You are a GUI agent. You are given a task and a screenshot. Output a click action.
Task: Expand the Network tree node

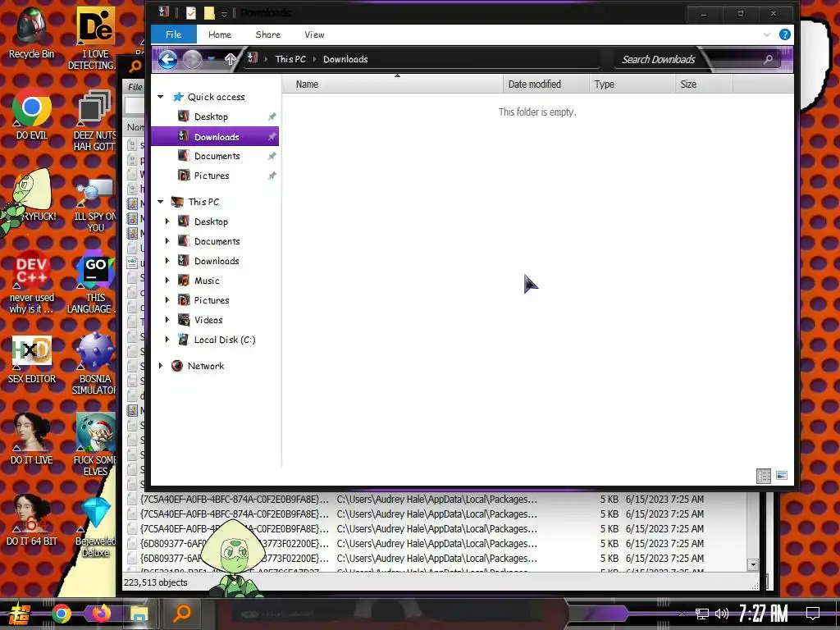160,366
